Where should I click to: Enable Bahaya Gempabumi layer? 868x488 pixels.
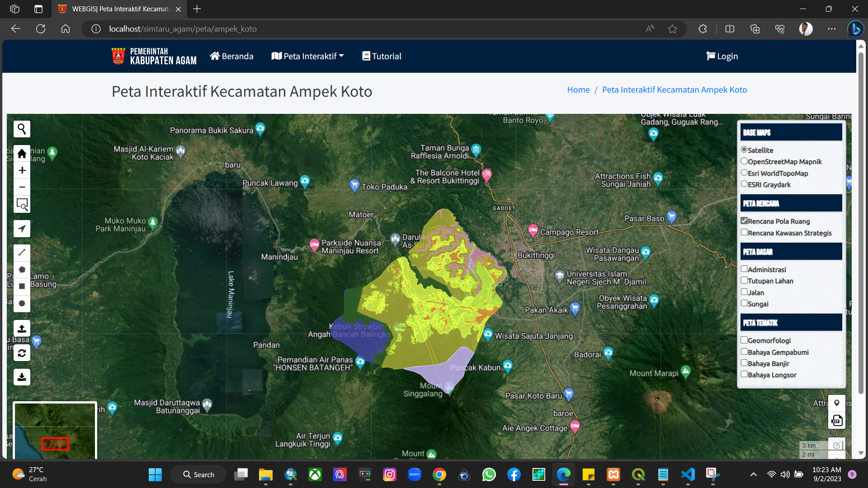744,352
